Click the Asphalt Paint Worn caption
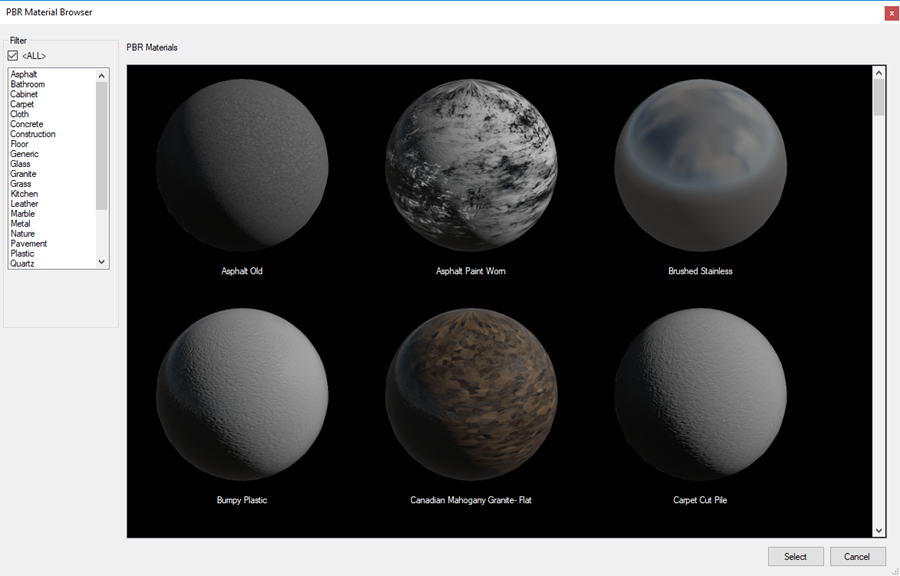 [x=471, y=271]
